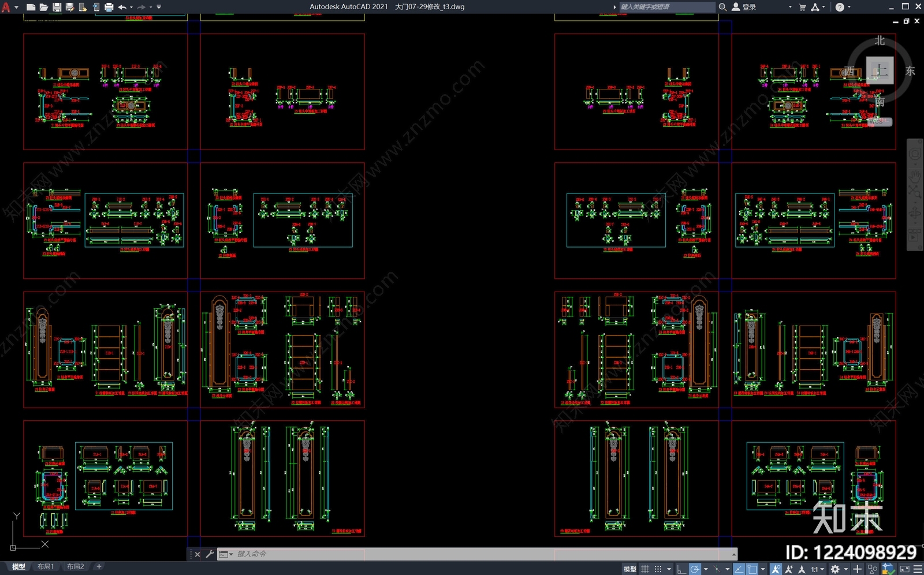Open the Autodesk App Store cart icon
Image resolution: width=924 pixels, height=575 pixels.
pyautogui.click(x=802, y=7)
